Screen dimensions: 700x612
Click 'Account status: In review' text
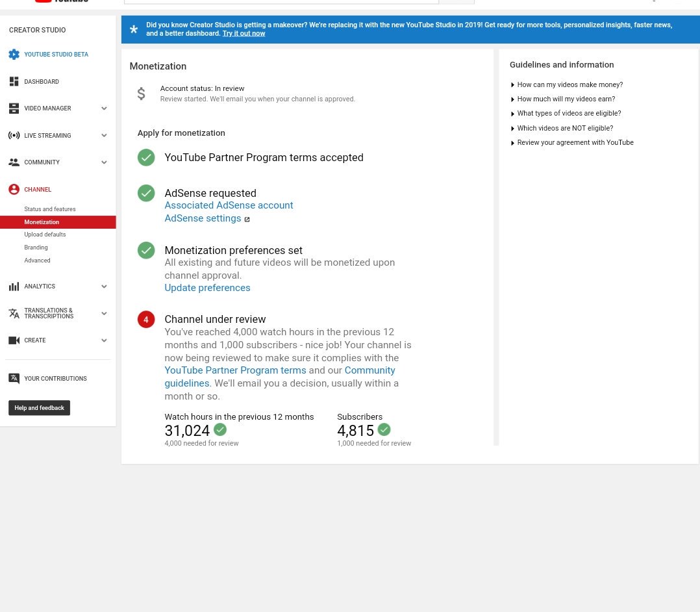click(202, 88)
